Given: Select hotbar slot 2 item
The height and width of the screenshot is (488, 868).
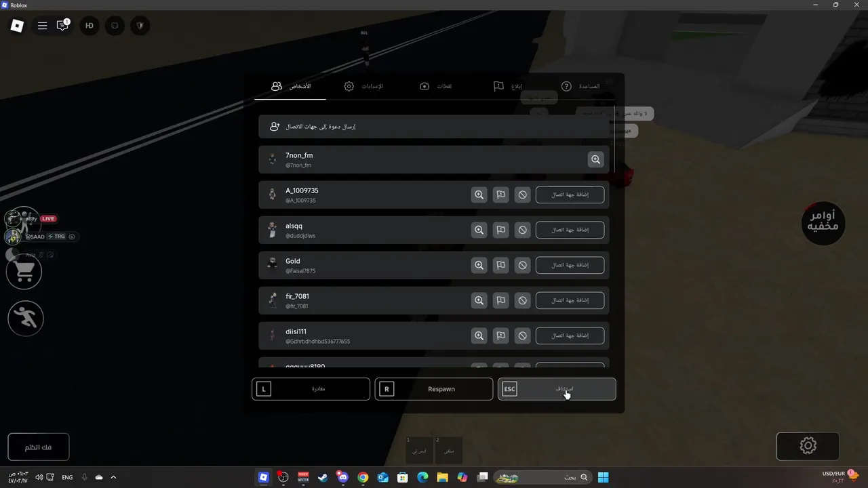Looking at the screenshot, I should (449, 450).
